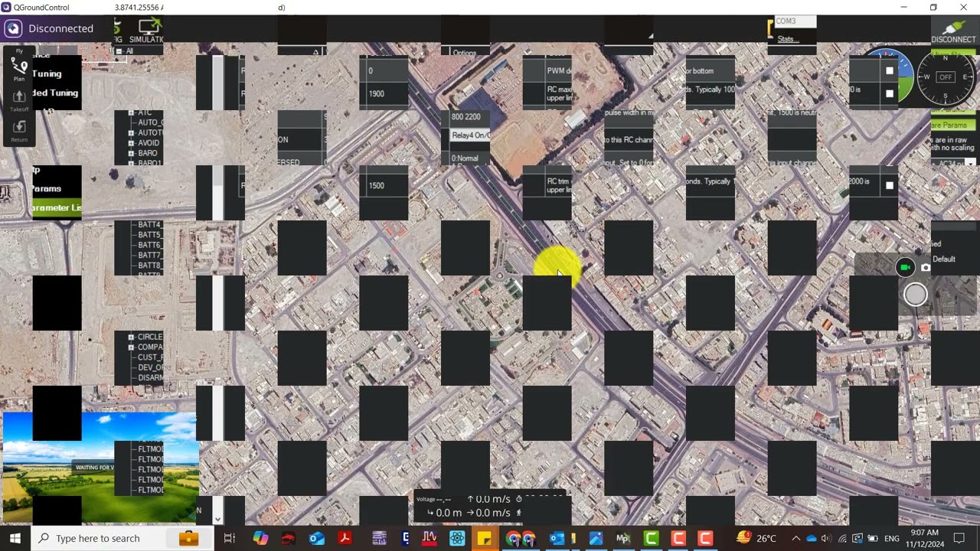Screen dimensions: 980x551
Task: Open the QGroundControl application menu icon
Action: click(13, 29)
